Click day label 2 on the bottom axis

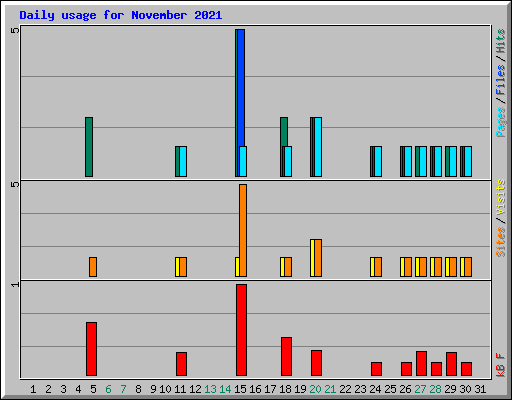(48, 389)
